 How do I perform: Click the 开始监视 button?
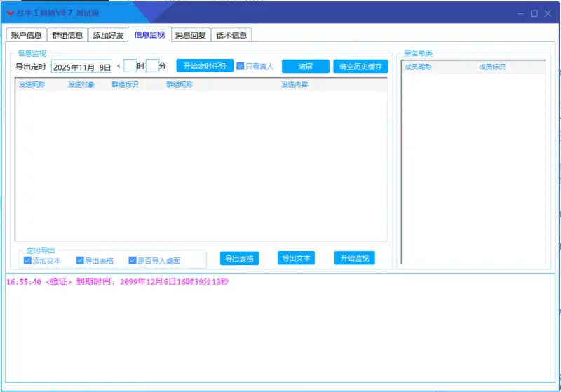(x=355, y=258)
